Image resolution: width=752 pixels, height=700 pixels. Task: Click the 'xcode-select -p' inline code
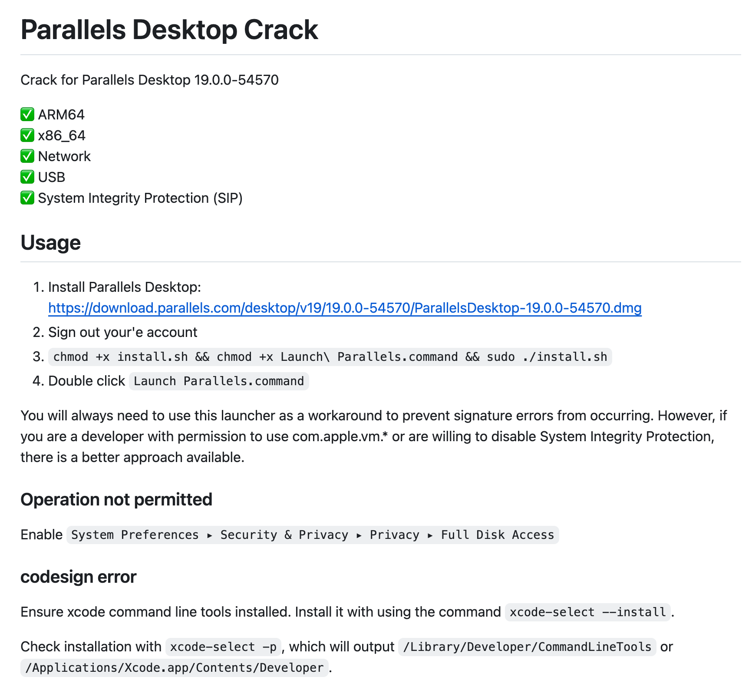(224, 647)
